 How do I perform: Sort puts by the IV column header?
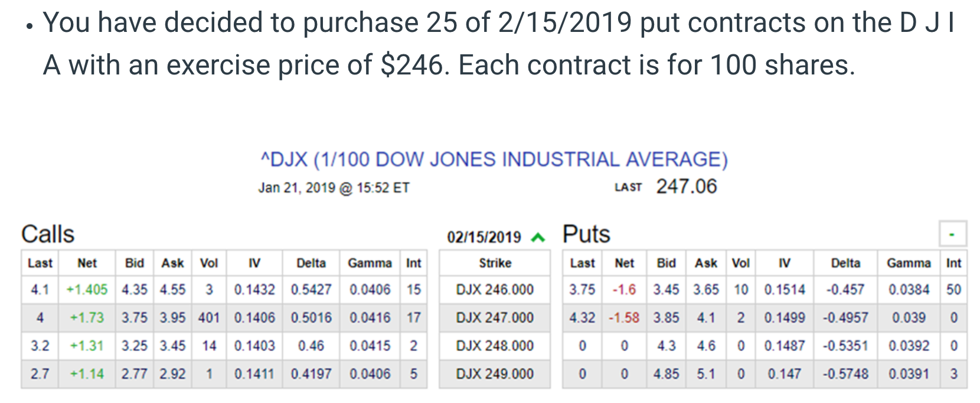coord(784,263)
